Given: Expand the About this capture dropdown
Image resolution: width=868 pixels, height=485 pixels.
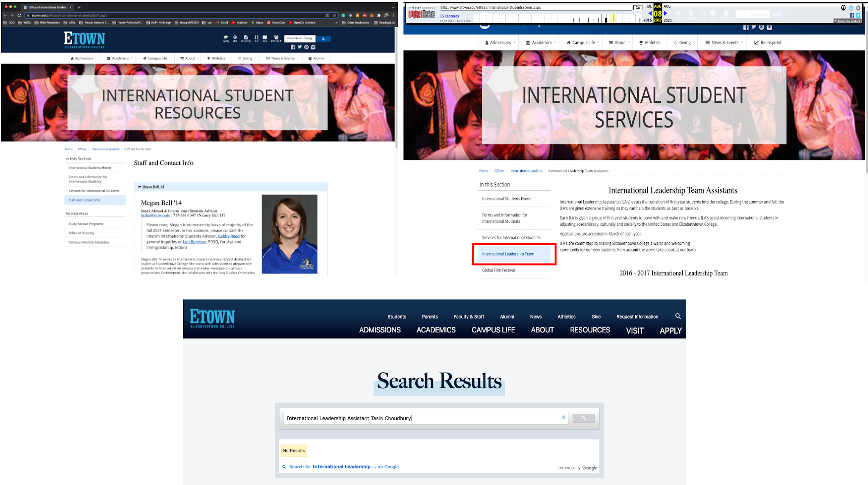Looking at the screenshot, I should [x=847, y=21].
